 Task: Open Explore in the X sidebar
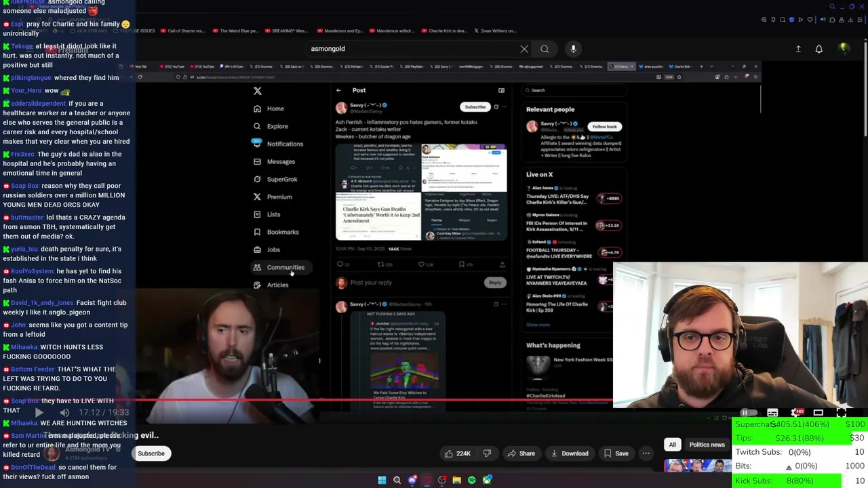pyautogui.click(x=271, y=126)
